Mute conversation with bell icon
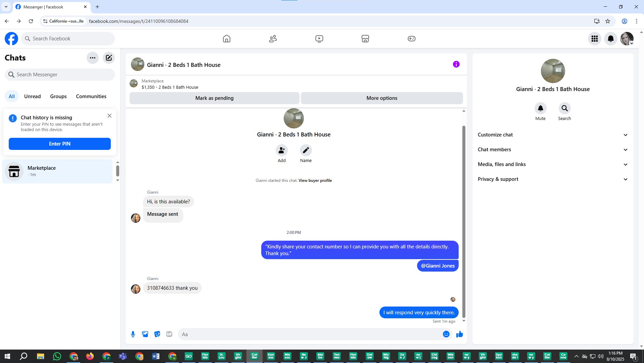The height and width of the screenshot is (363, 644). pyautogui.click(x=541, y=108)
